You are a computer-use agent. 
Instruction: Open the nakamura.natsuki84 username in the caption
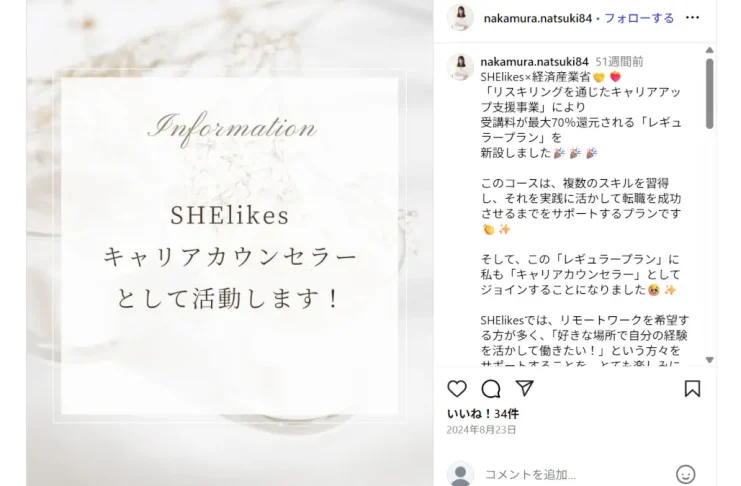(534, 61)
